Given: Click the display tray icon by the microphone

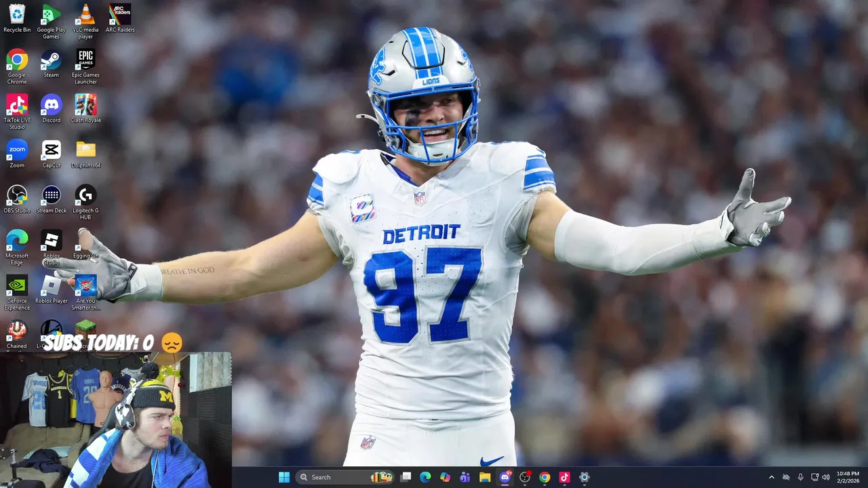Looking at the screenshot, I should [x=814, y=477].
